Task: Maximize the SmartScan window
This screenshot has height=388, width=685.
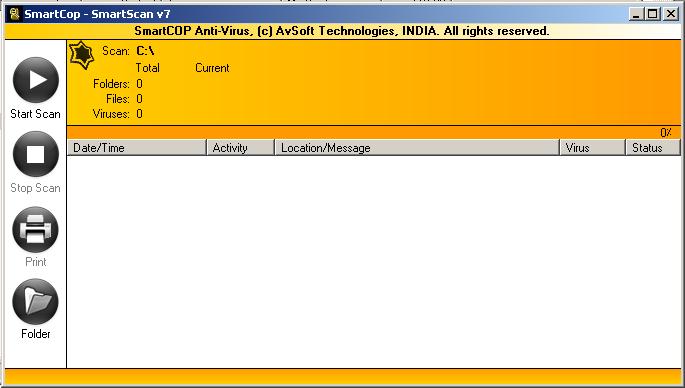Action: pos(653,14)
